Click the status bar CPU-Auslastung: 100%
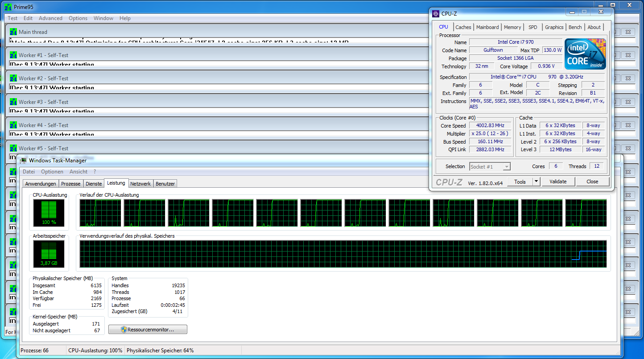This screenshot has height=359, width=644. 95,351
